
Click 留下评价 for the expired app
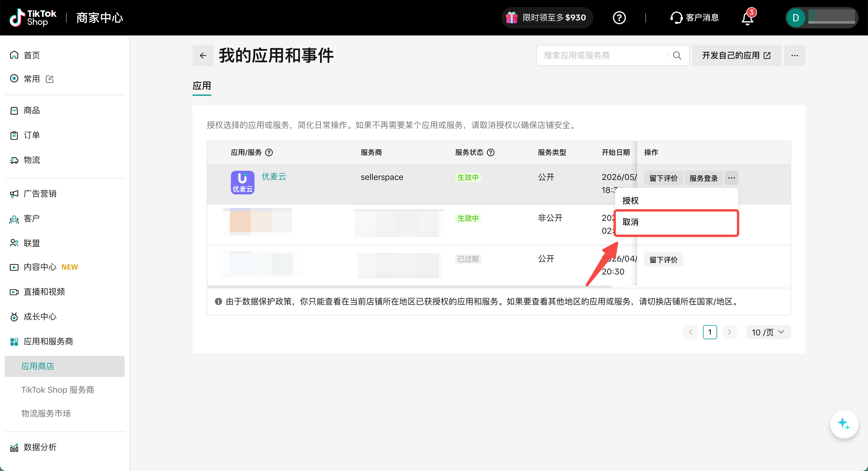tap(663, 260)
